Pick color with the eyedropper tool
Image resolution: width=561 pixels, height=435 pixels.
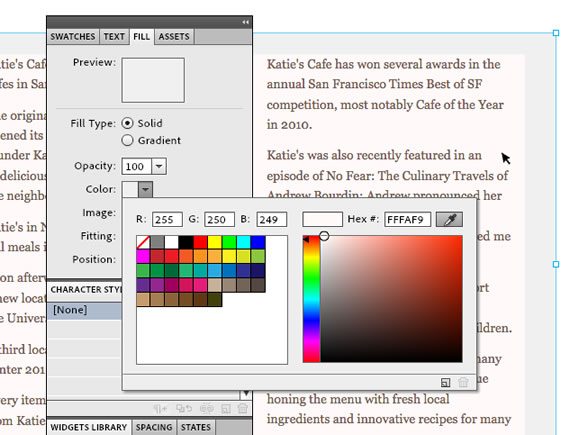[x=449, y=219]
